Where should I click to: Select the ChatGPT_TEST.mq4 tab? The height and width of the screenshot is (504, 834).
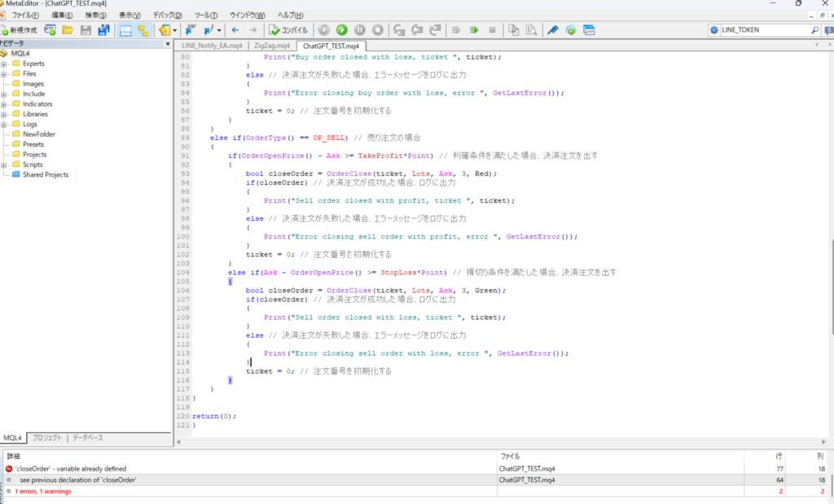331,46
